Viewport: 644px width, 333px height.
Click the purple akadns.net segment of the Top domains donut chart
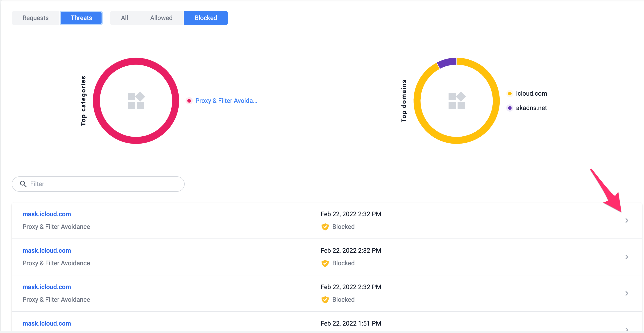(x=447, y=63)
